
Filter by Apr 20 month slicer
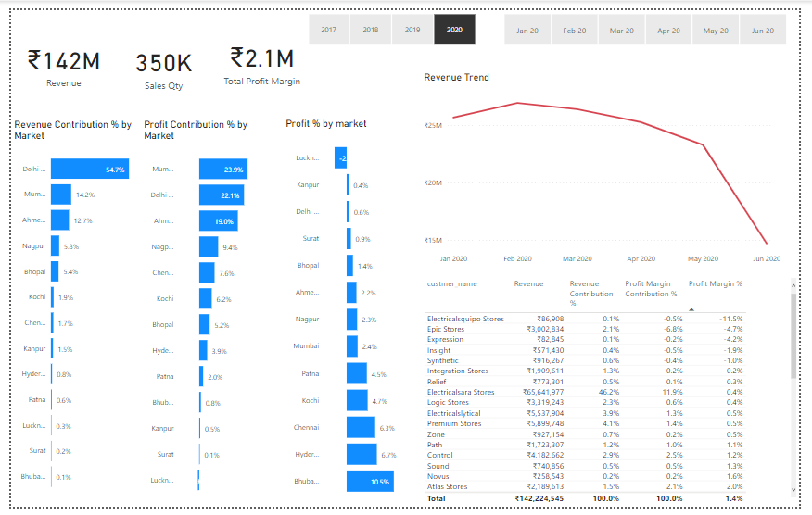click(668, 30)
